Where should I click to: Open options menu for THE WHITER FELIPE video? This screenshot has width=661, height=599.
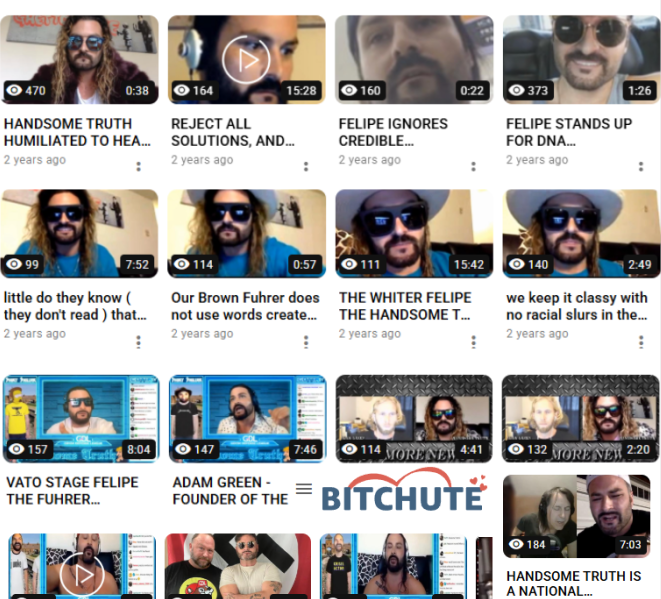point(473,341)
